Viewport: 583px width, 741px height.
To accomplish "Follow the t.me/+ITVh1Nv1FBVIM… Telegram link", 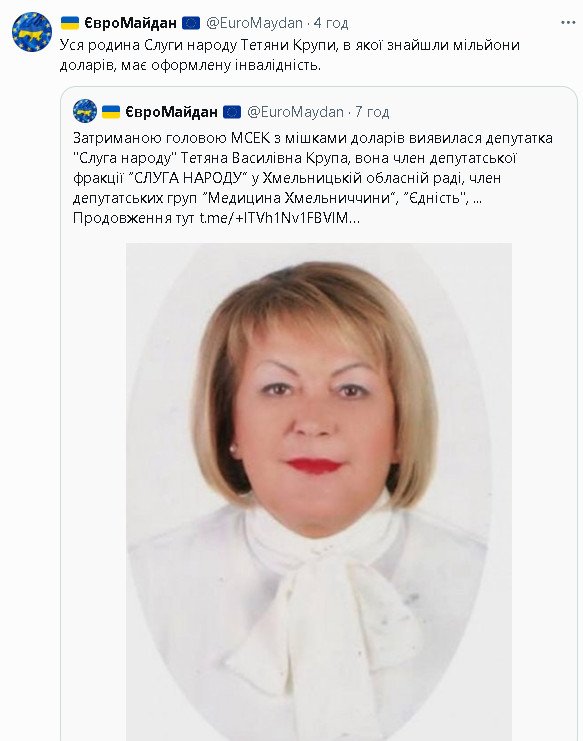I will click(280, 218).
